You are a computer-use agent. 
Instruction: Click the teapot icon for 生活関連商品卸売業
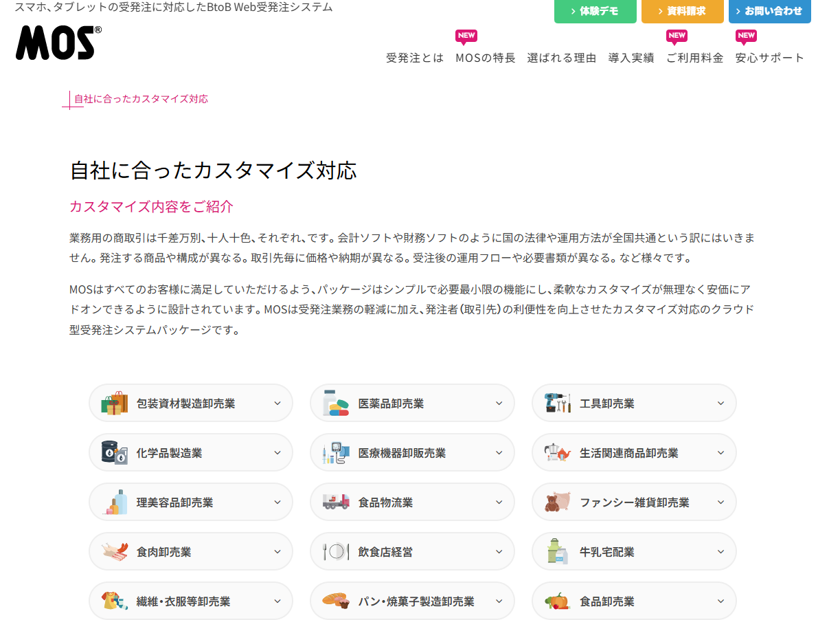(558, 453)
